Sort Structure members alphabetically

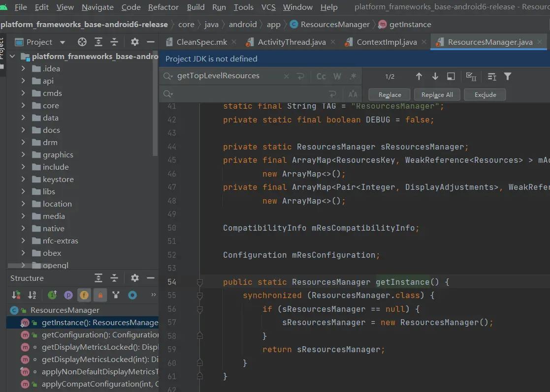[32, 295]
